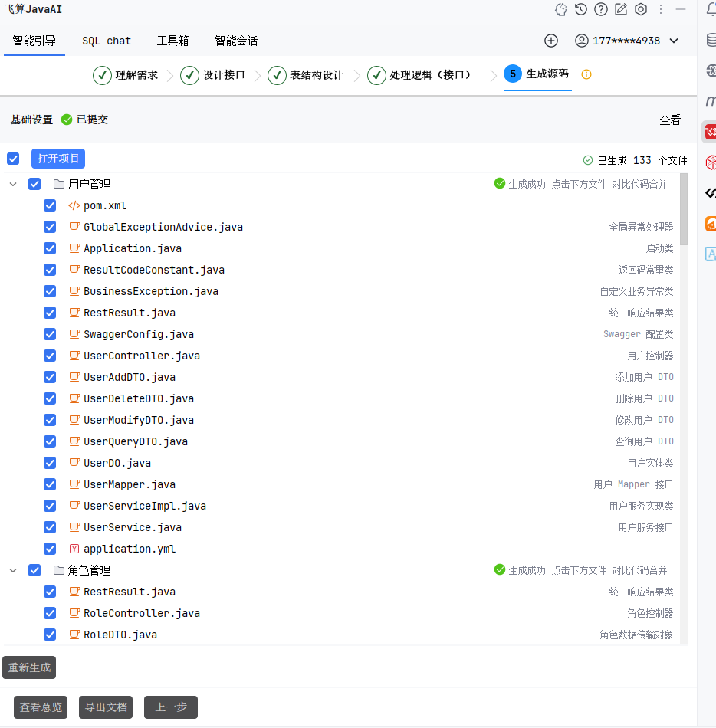The width and height of the screenshot is (716, 728).
Task: Collapse the 角色管理 folder tree
Action: [13, 570]
